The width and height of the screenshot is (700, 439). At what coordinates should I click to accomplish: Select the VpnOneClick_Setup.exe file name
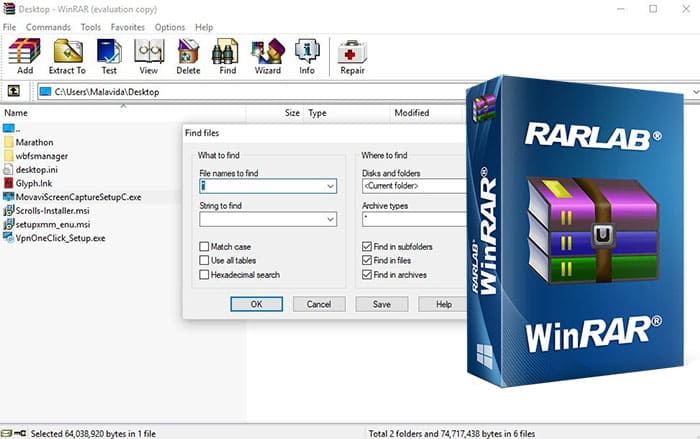61,238
